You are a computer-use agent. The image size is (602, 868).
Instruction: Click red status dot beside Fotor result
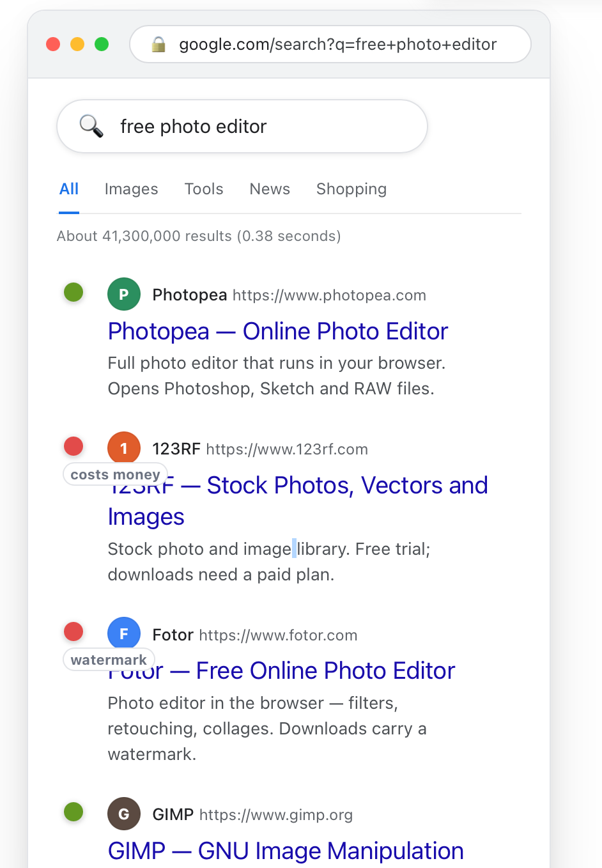click(x=73, y=632)
